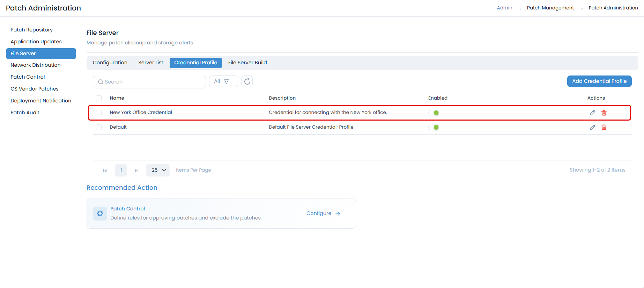Open the File Server Build tab

pyautogui.click(x=247, y=63)
